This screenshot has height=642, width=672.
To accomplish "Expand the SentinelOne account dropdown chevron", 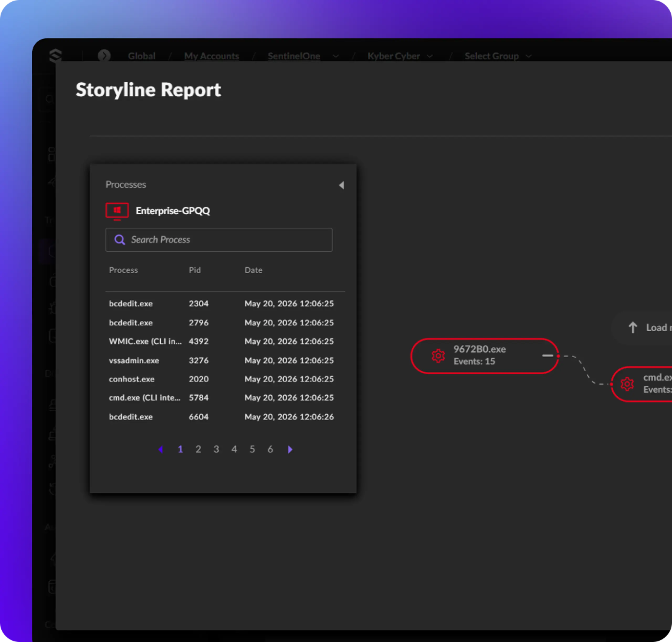I will pos(335,56).
